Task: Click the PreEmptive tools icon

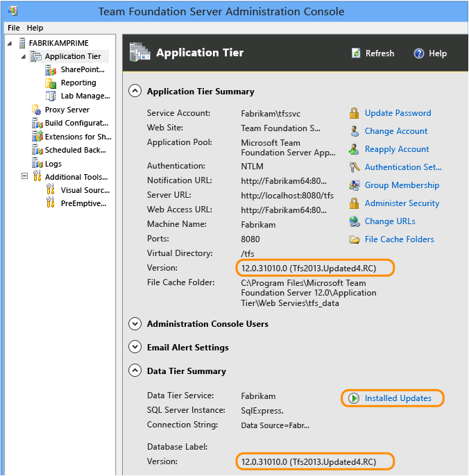Action: click(x=51, y=203)
